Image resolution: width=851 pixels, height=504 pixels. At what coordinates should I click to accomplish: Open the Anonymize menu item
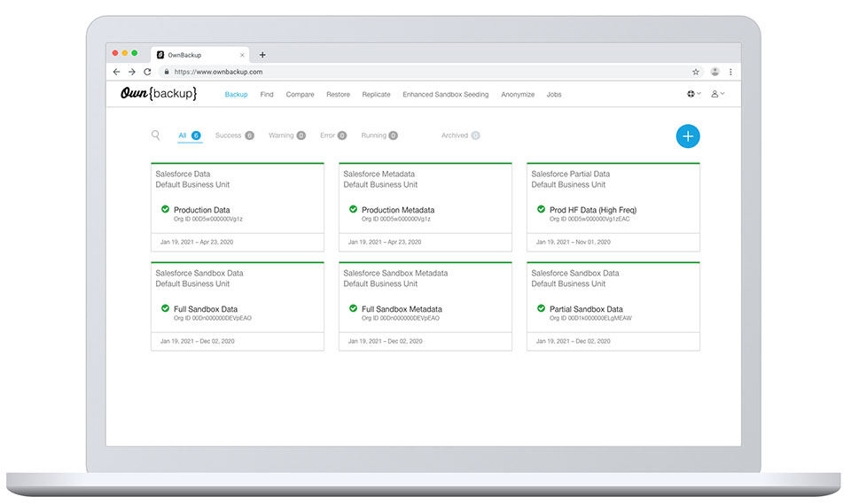518,95
